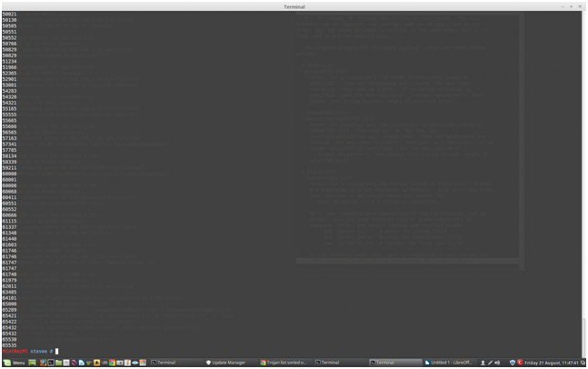Switch to the Trojan list sorted taskbar window
This screenshot has width=588, height=369.
click(x=284, y=363)
